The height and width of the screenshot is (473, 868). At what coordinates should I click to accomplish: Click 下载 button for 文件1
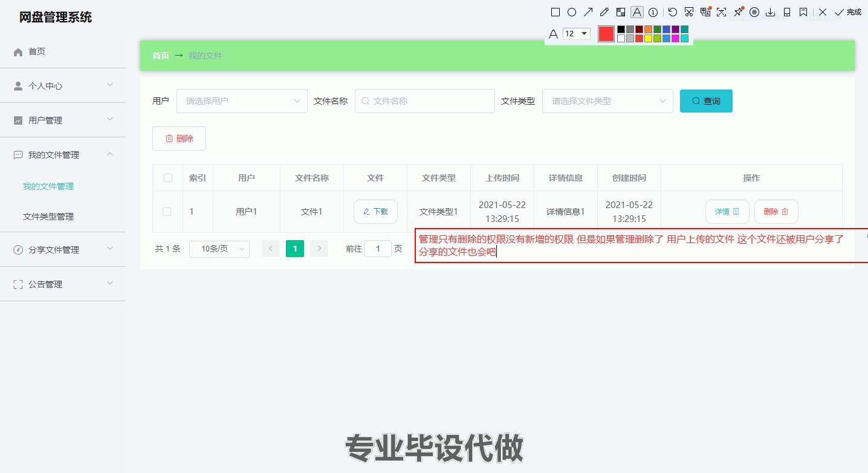coord(375,212)
